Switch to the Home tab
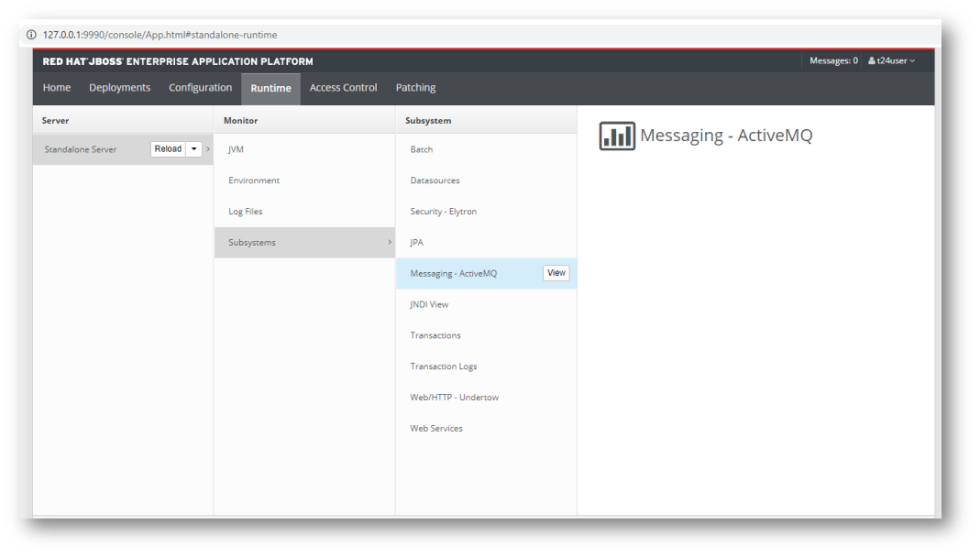 click(57, 88)
